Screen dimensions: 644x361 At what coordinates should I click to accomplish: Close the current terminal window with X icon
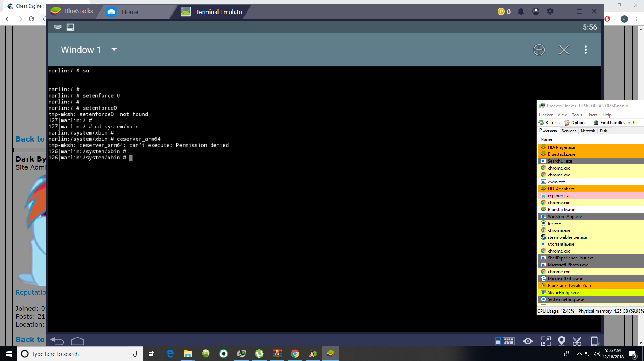pyautogui.click(x=564, y=50)
